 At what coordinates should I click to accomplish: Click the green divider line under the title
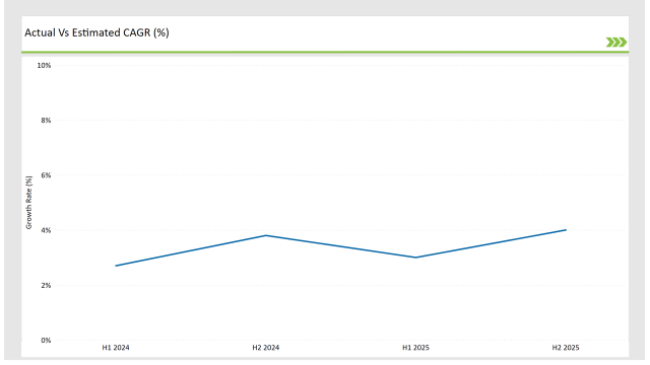[325, 52]
